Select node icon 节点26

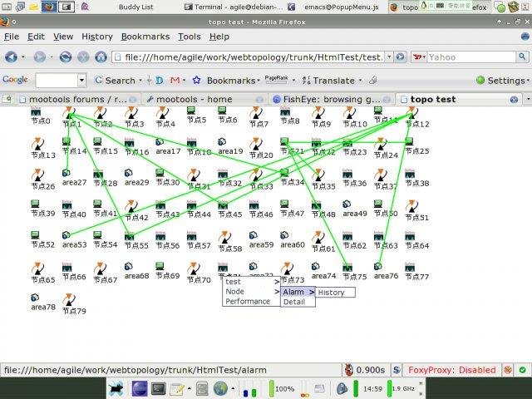pos(37,175)
